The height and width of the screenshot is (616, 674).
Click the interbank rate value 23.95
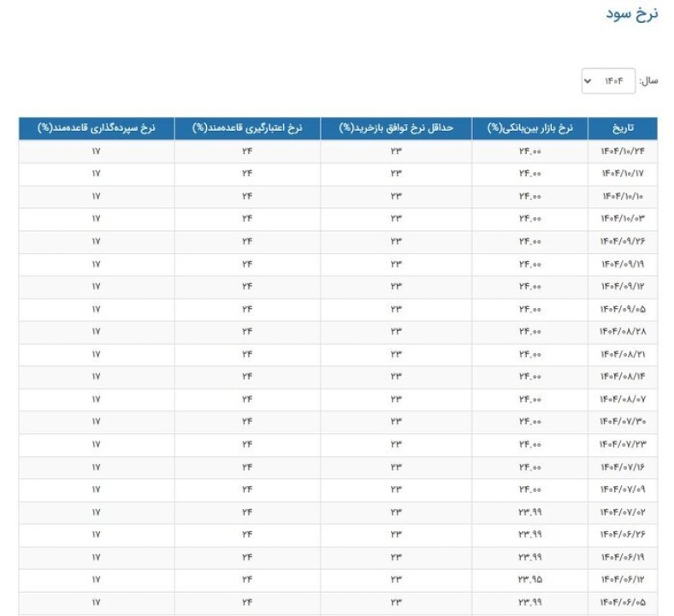pos(529,580)
